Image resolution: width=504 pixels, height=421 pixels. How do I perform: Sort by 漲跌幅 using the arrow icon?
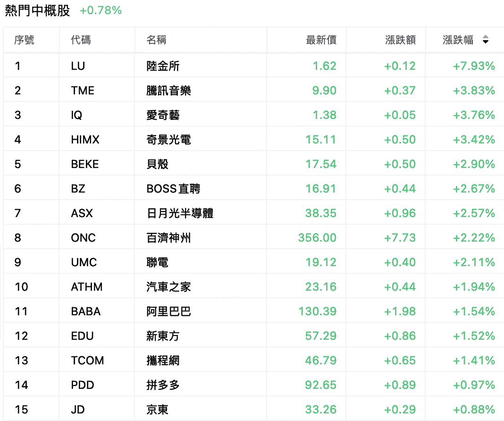click(485, 40)
